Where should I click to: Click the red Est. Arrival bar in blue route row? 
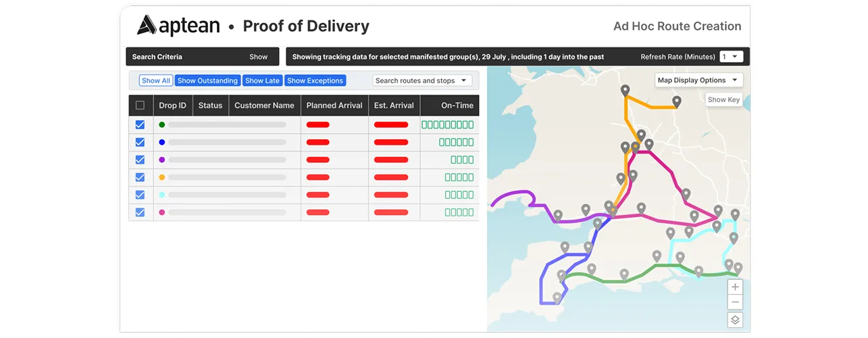[x=391, y=142]
